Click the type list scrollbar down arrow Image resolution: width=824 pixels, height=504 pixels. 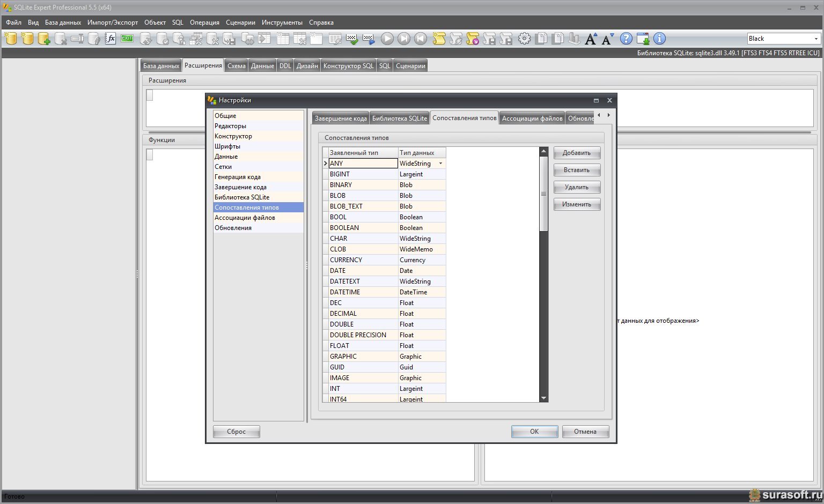tap(543, 398)
